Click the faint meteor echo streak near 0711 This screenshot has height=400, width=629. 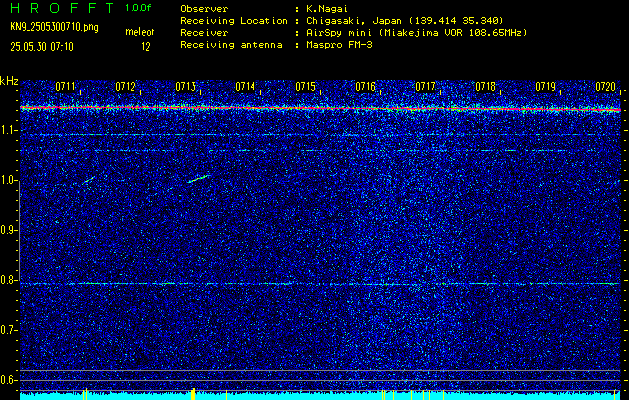point(88,181)
